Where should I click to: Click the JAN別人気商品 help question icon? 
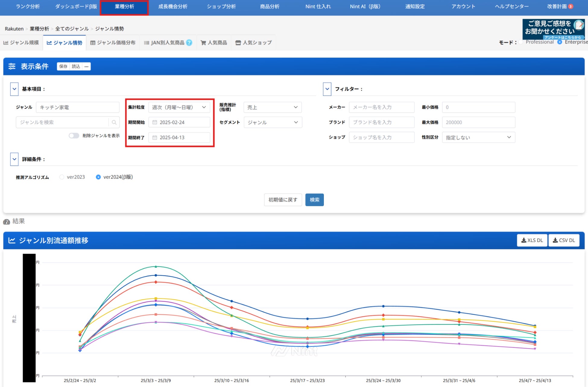point(189,43)
